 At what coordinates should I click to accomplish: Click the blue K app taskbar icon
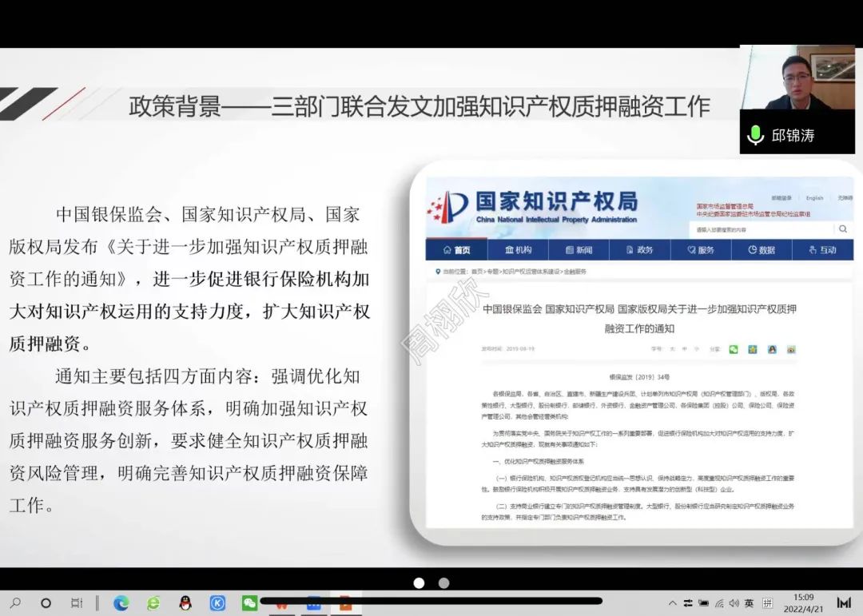tap(217, 603)
